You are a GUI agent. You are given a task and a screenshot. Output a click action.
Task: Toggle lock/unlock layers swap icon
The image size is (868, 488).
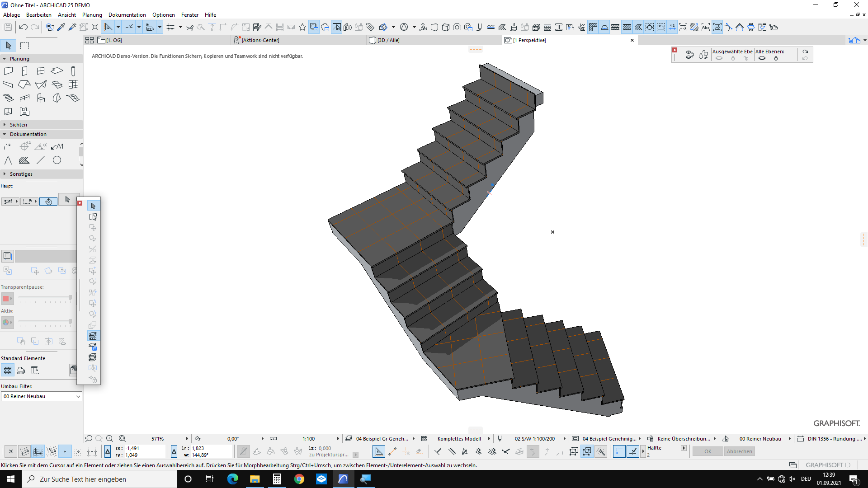pyautogui.click(x=703, y=55)
